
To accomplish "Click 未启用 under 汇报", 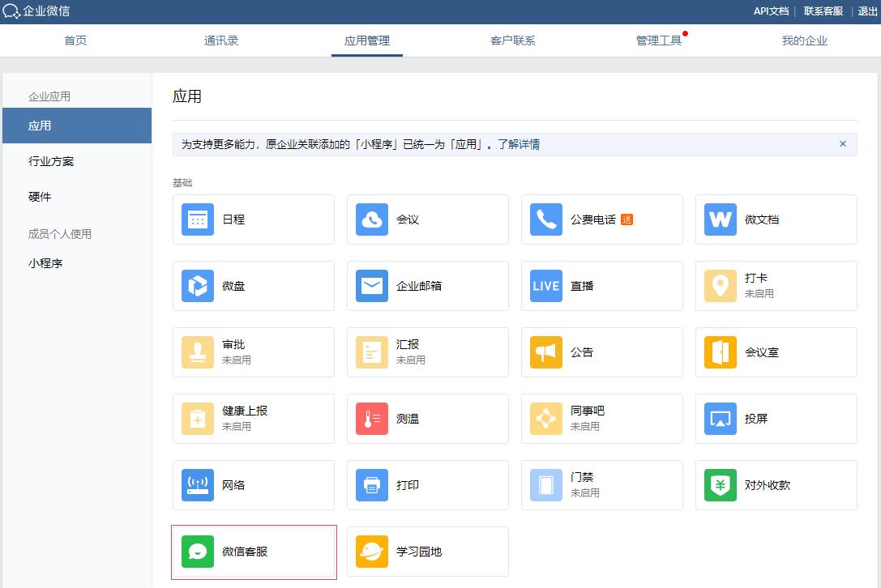I will [x=411, y=360].
